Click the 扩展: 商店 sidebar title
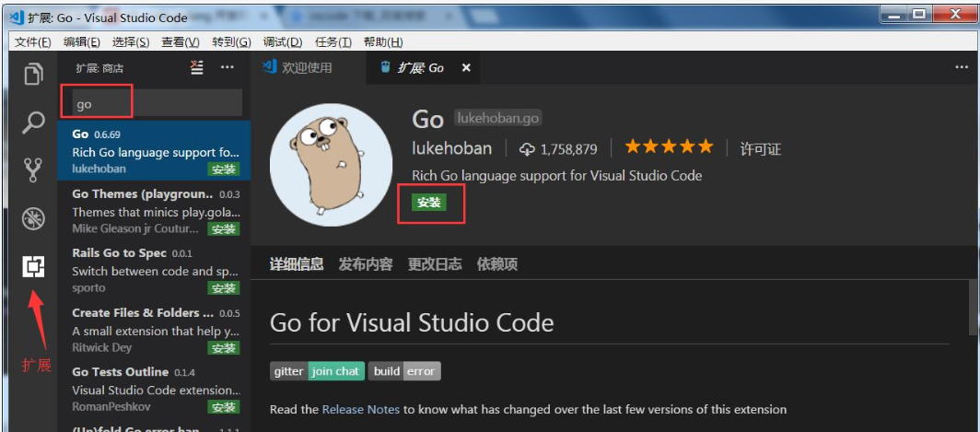Screen dimensions: 980x432 (x=100, y=68)
